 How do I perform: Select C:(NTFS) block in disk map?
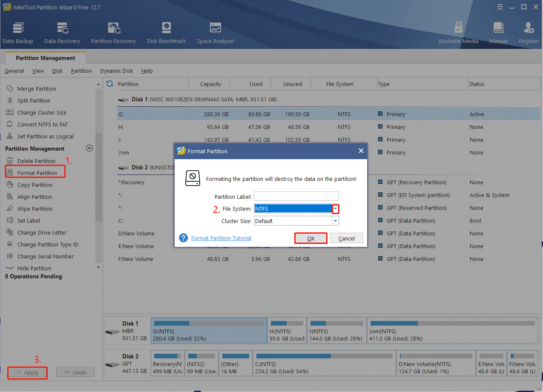(324, 363)
